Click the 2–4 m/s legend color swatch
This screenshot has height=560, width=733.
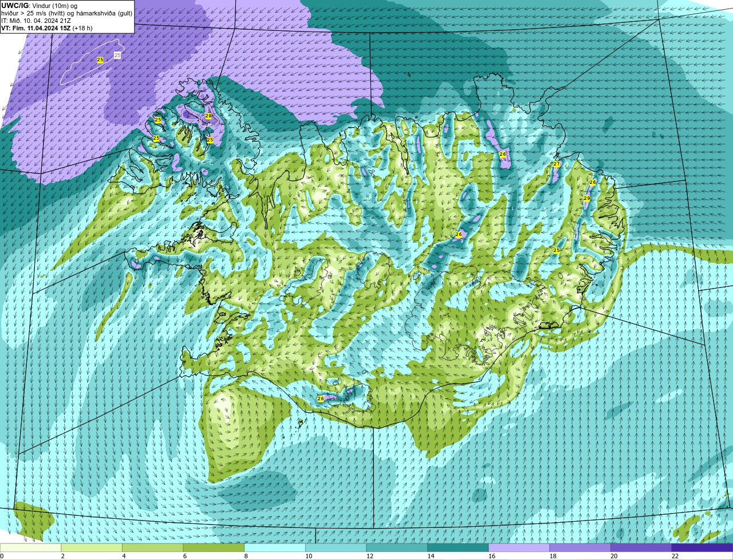[x=92, y=547]
